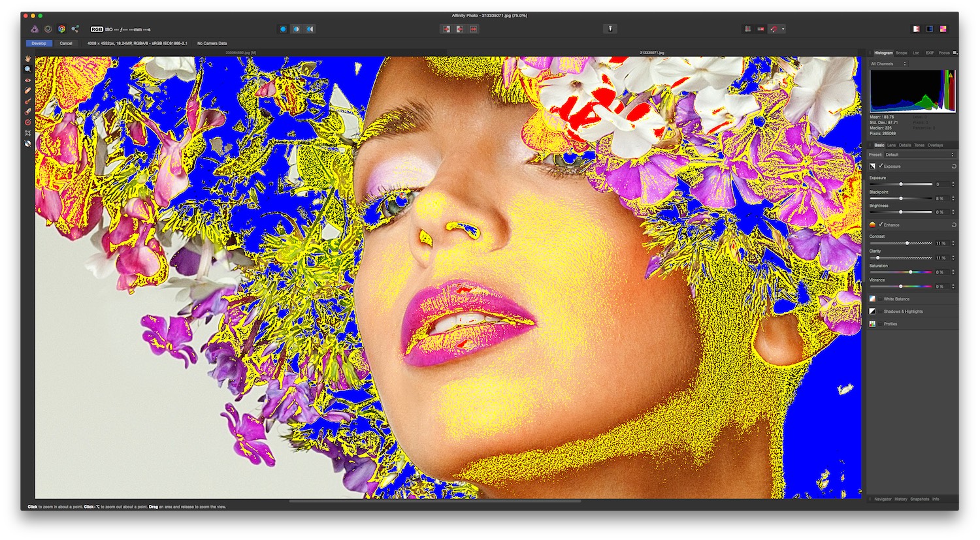The width and height of the screenshot is (980, 540).
Task: Reset the Exposure section
Action: 954,167
